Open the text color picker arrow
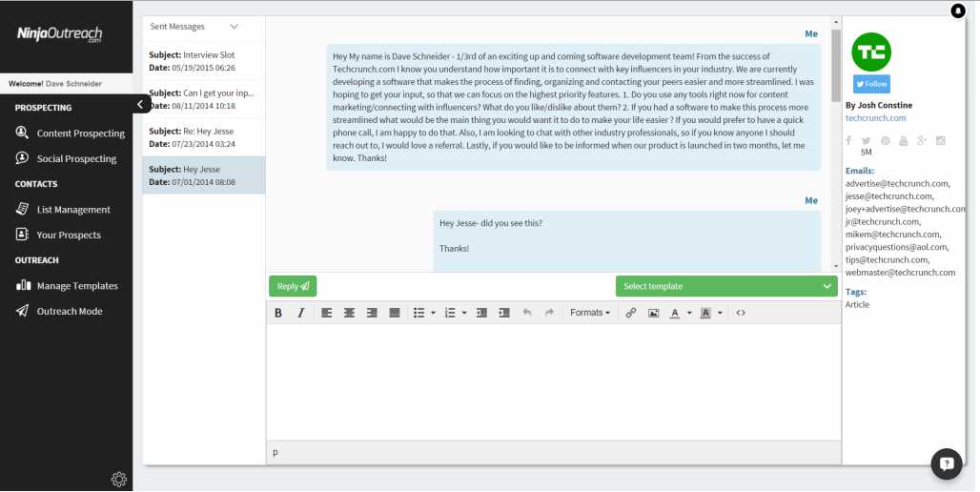Viewport: 980px width, 492px height. 689,313
